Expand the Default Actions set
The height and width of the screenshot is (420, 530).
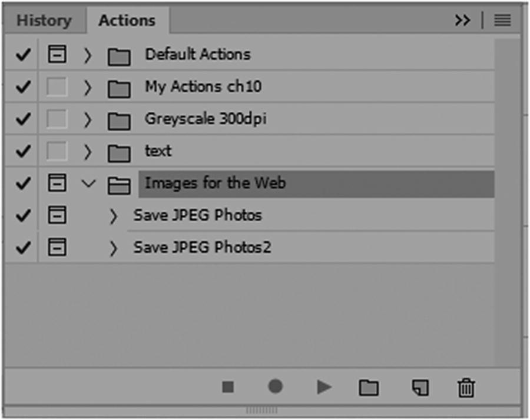point(88,55)
